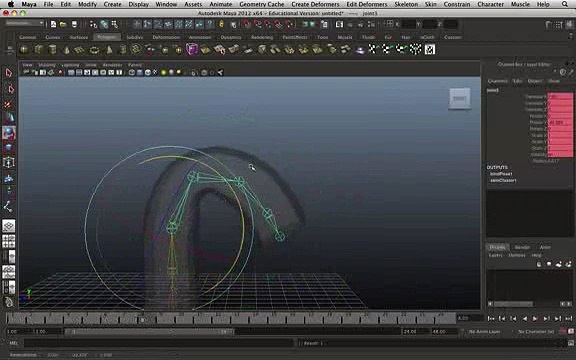This screenshot has height=360, width=576.
Task: Click Play Backwards button
Action: pos(524,319)
